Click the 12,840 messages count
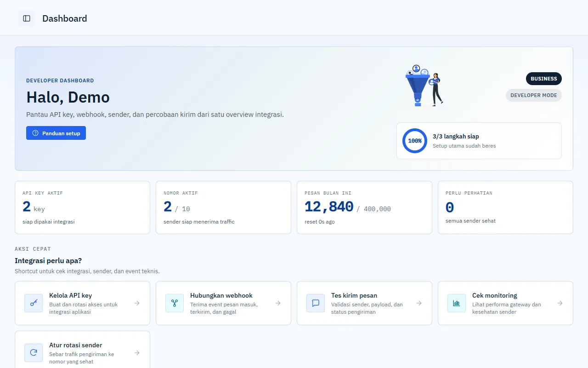The height and width of the screenshot is (368, 588). point(329,207)
